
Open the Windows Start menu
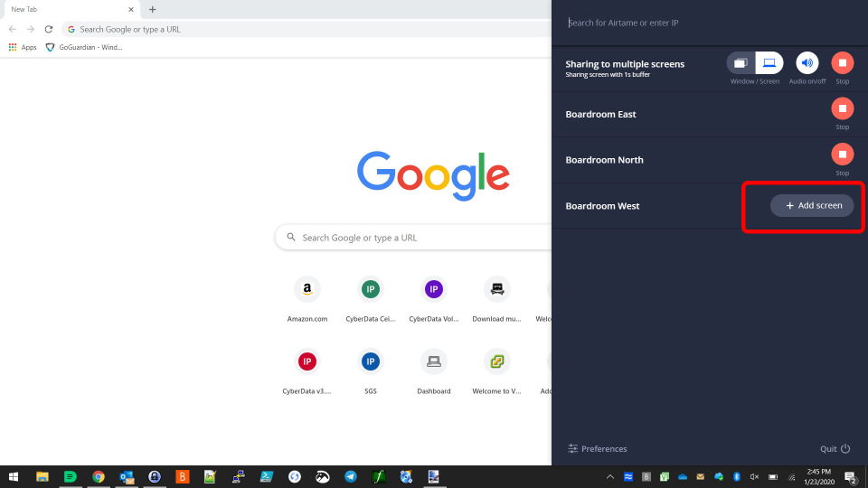14,477
